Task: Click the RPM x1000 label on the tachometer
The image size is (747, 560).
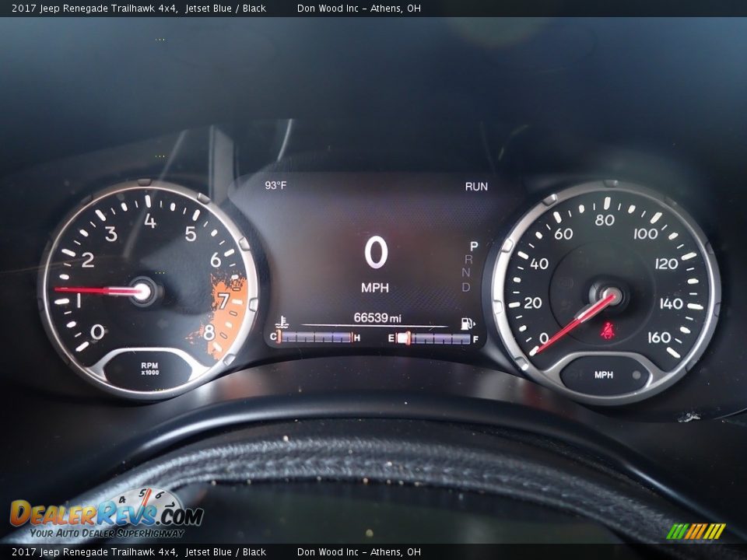Action: pos(149,369)
